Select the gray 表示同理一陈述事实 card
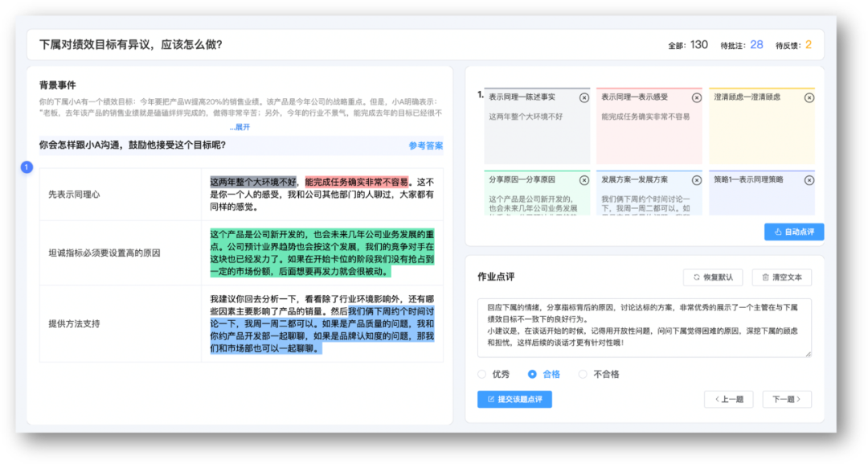Image resolution: width=868 pixels, height=464 pixels. [x=537, y=126]
